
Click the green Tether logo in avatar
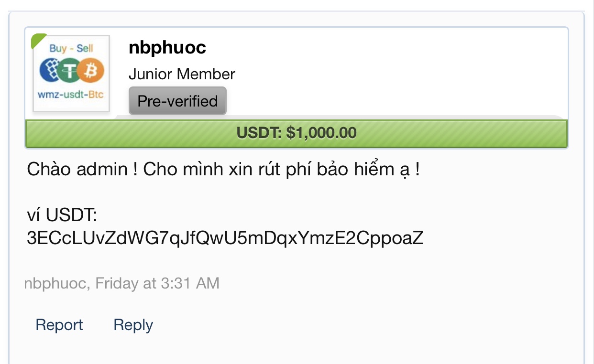click(x=71, y=71)
